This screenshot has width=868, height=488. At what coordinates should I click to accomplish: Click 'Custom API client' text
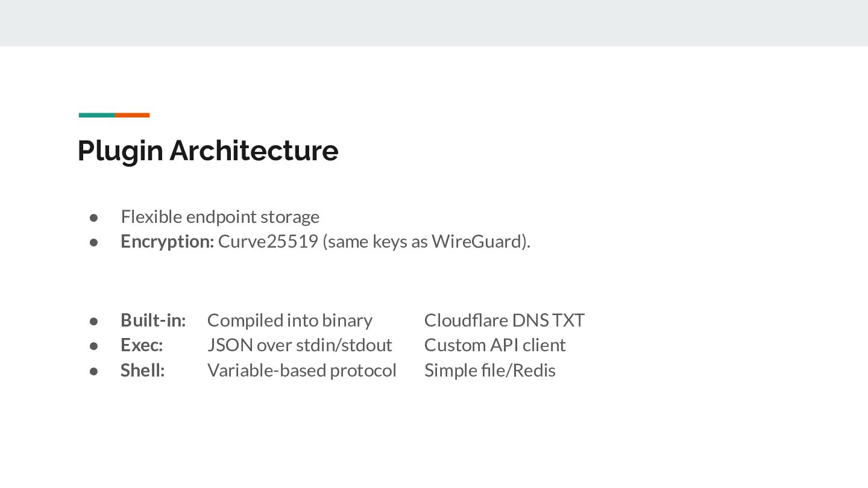point(495,345)
